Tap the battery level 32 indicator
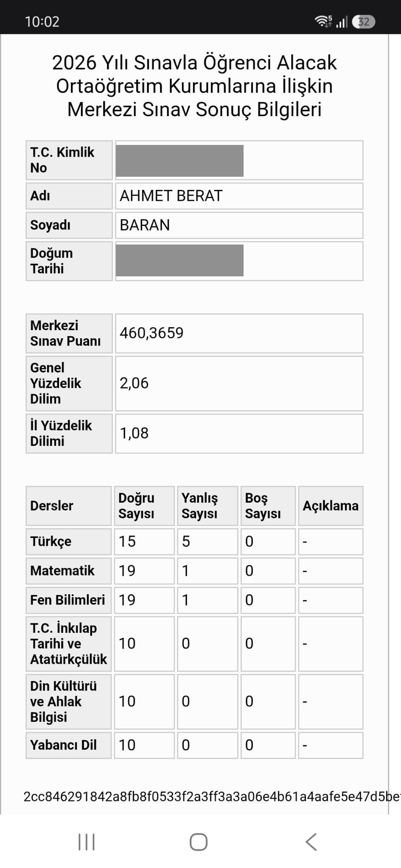Image resolution: width=401 pixels, height=868 pixels. point(364,22)
